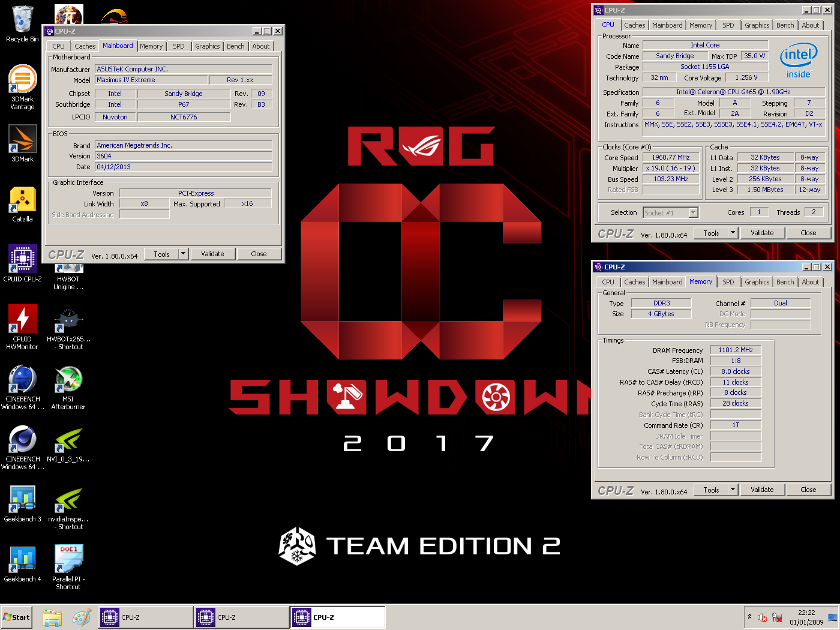This screenshot has width=840, height=630.
Task: Open CPUID HWMonitor desktop shortcut
Action: [x=22, y=327]
